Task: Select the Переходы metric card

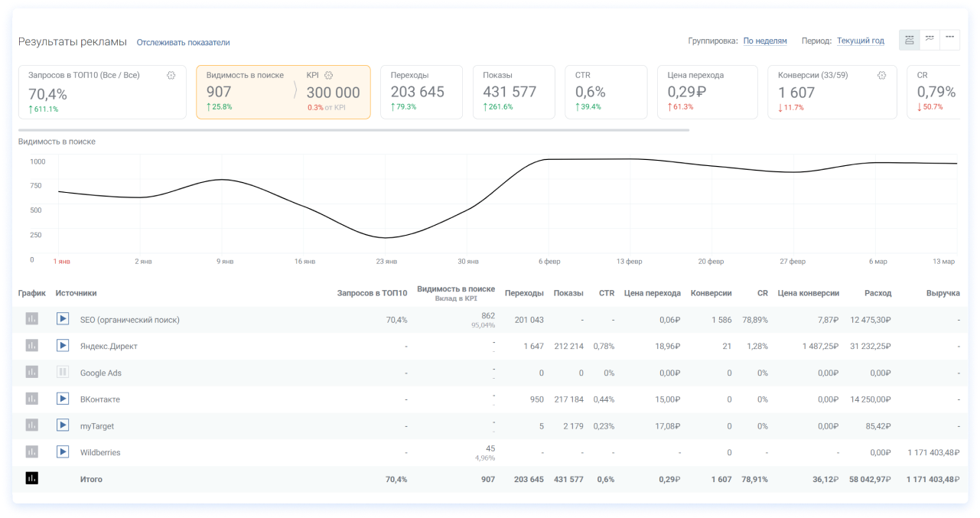Action: click(422, 92)
